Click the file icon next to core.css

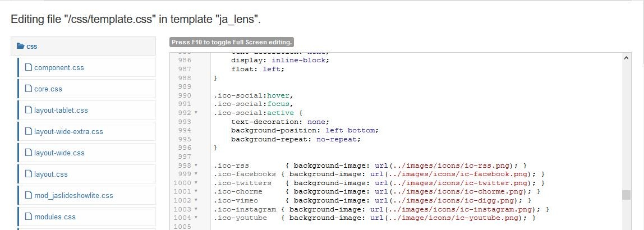pos(29,89)
